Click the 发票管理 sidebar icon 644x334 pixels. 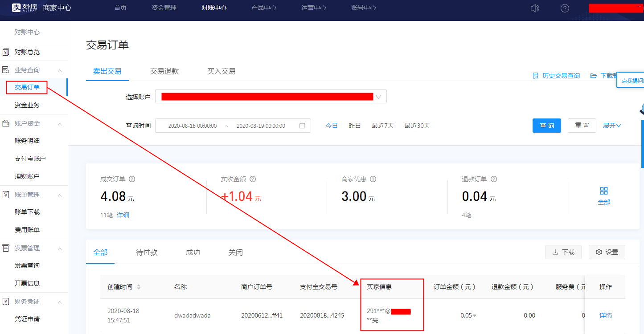6,248
